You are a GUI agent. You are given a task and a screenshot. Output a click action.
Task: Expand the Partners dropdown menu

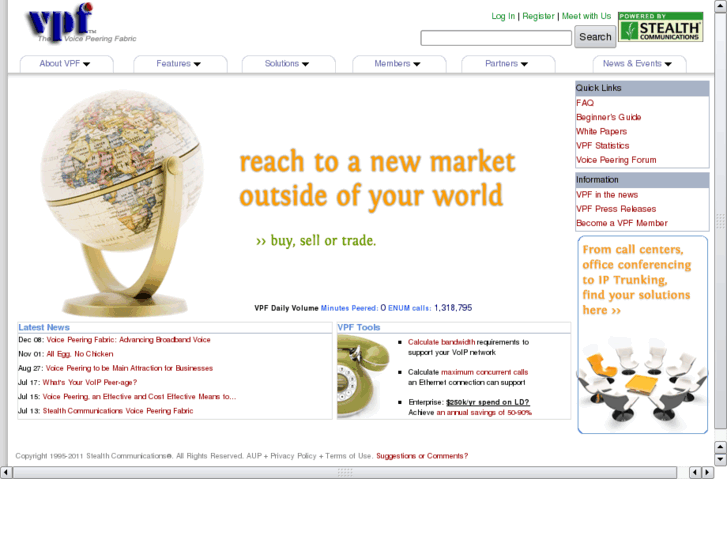pyautogui.click(x=506, y=64)
